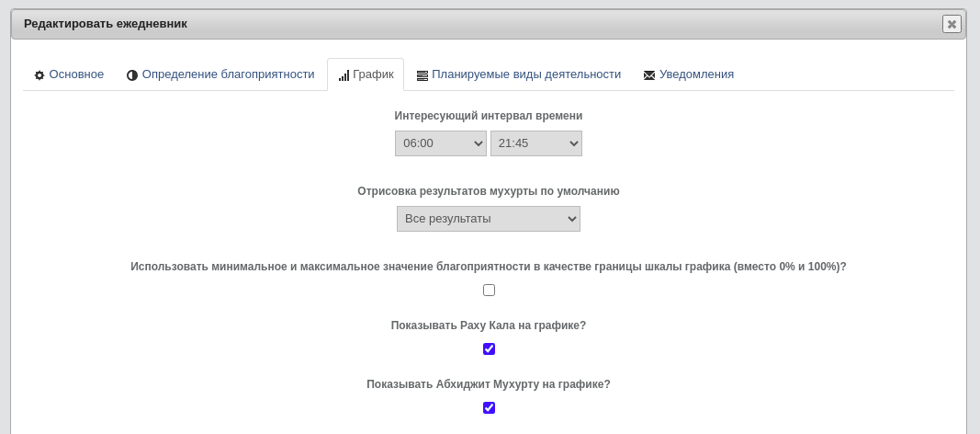The width and height of the screenshot is (980, 434).
Task: Uncheck Показывать Абхиджит Мухурту на графике
Action: click(489, 407)
